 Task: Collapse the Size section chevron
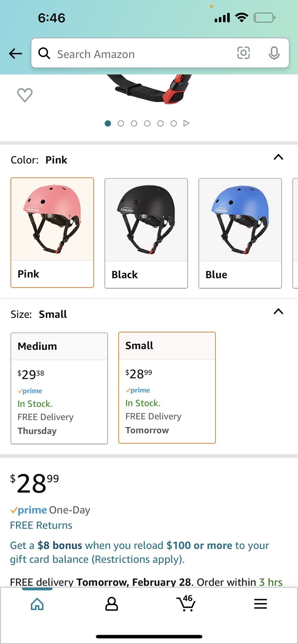point(278,311)
